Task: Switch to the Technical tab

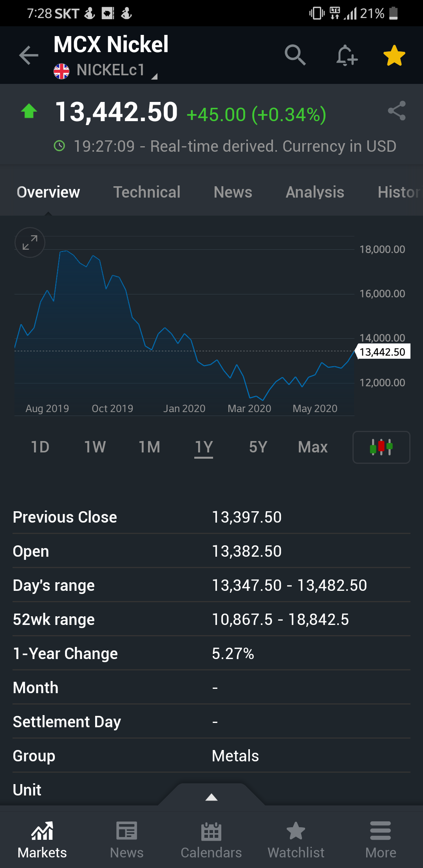Action: [147, 192]
